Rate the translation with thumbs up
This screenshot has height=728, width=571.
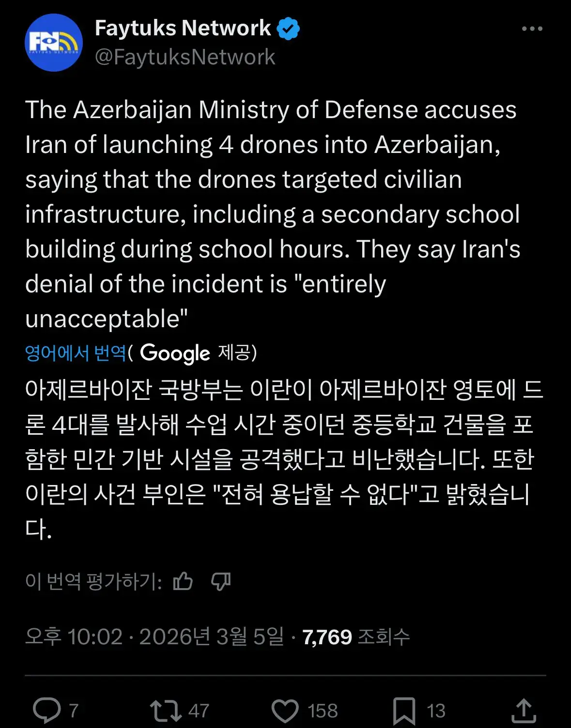click(x=183, y=581)
